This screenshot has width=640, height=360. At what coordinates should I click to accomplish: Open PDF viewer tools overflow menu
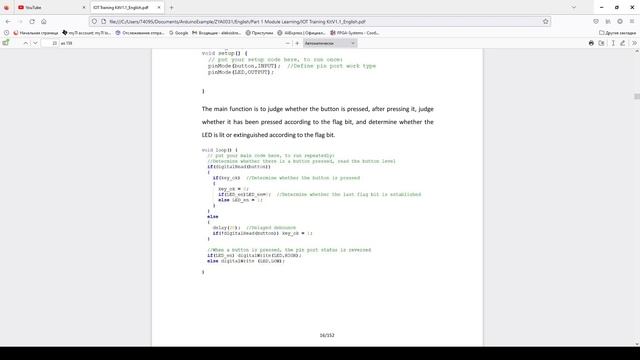tap(634, 43)
